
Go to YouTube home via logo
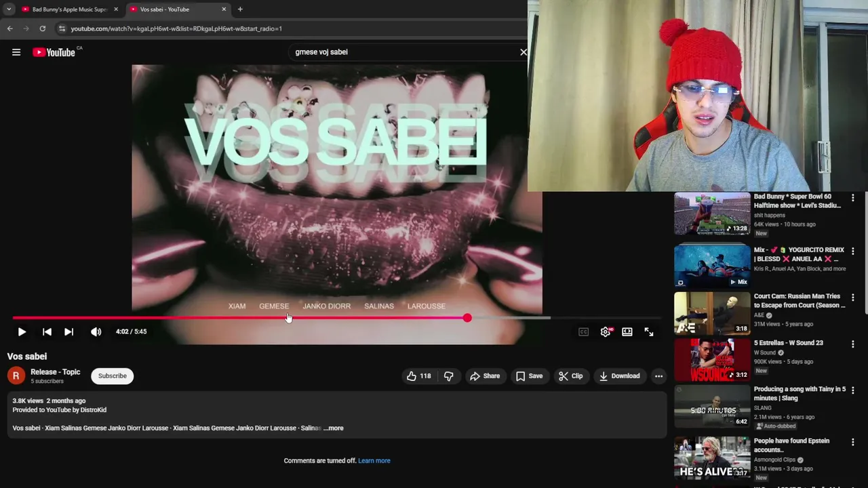click(54, 52)
